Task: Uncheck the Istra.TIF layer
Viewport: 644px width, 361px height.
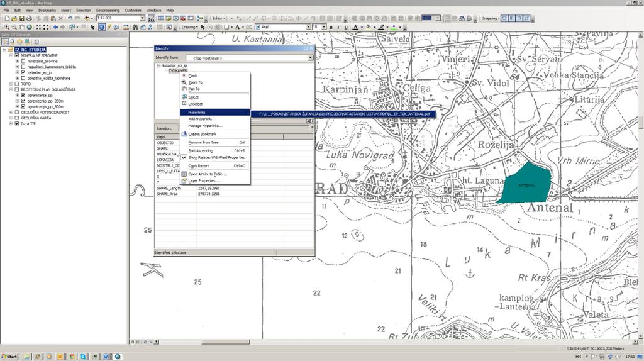Action: coord(17,123)
